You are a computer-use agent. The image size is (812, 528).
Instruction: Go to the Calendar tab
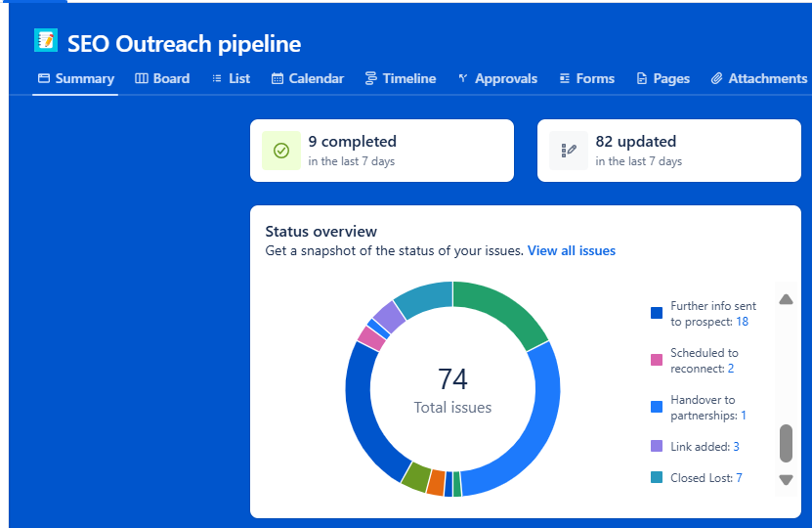point(308,79)
